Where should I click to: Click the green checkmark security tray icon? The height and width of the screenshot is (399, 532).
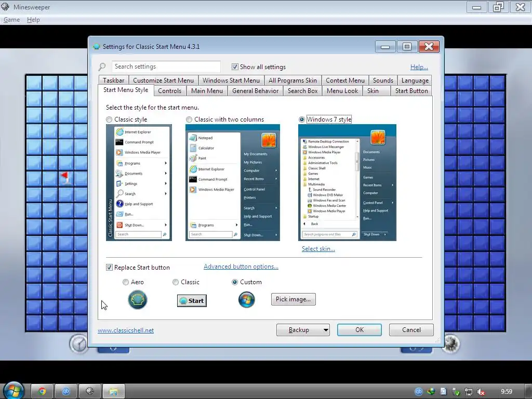(x=456, y=392)
